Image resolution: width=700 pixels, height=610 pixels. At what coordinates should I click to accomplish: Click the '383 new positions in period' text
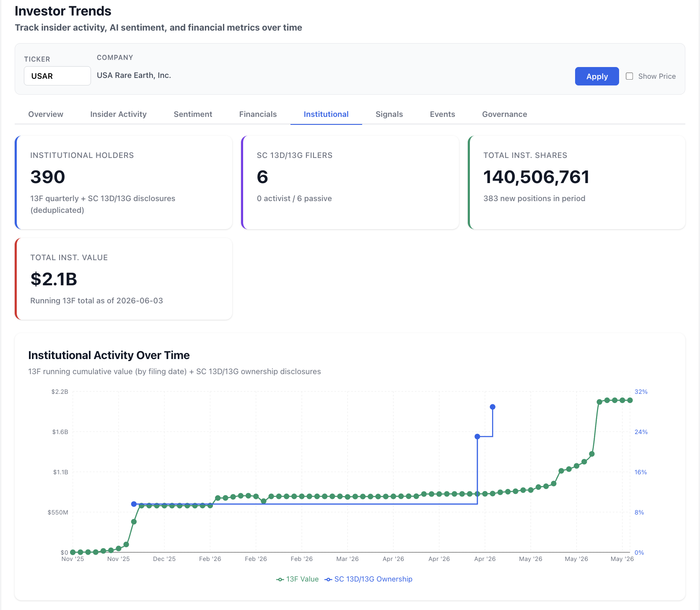tap(534, 199)
